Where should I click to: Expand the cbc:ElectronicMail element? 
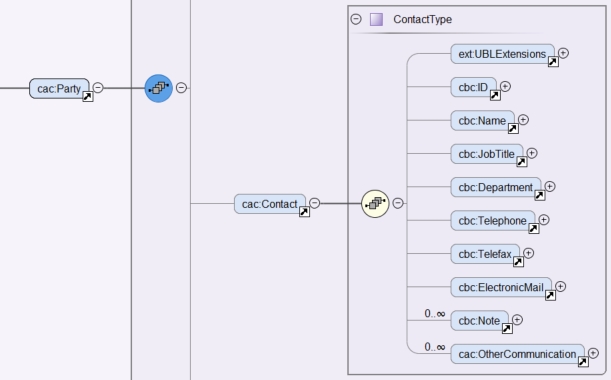tap(560, 287)
